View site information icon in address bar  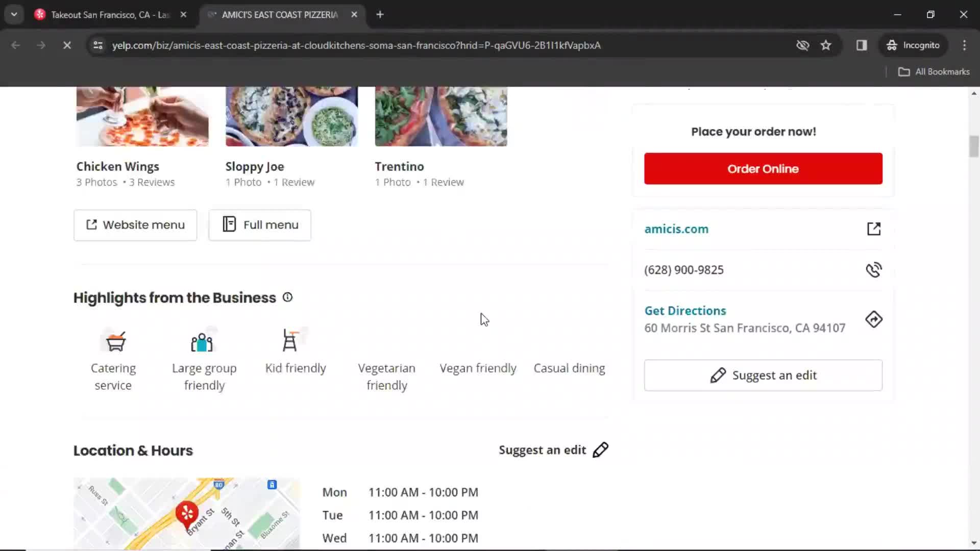tap(98, 45)
